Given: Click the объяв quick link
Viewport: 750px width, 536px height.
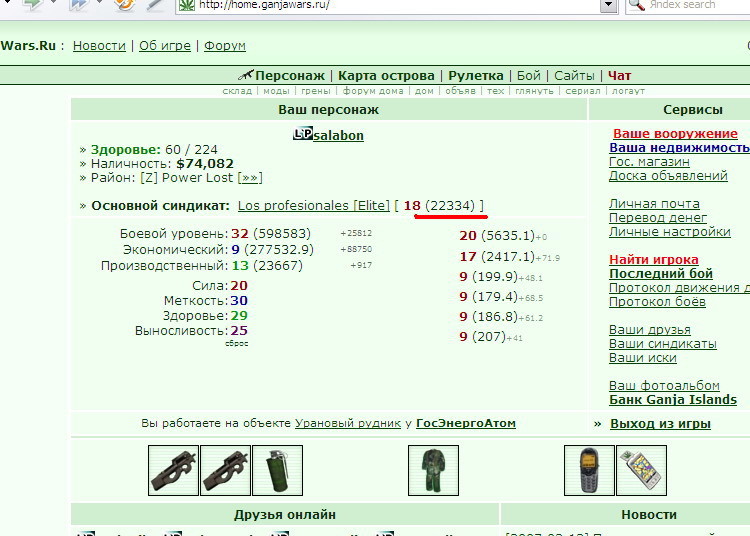Looking at the screenshot, I should click(460, 91).
